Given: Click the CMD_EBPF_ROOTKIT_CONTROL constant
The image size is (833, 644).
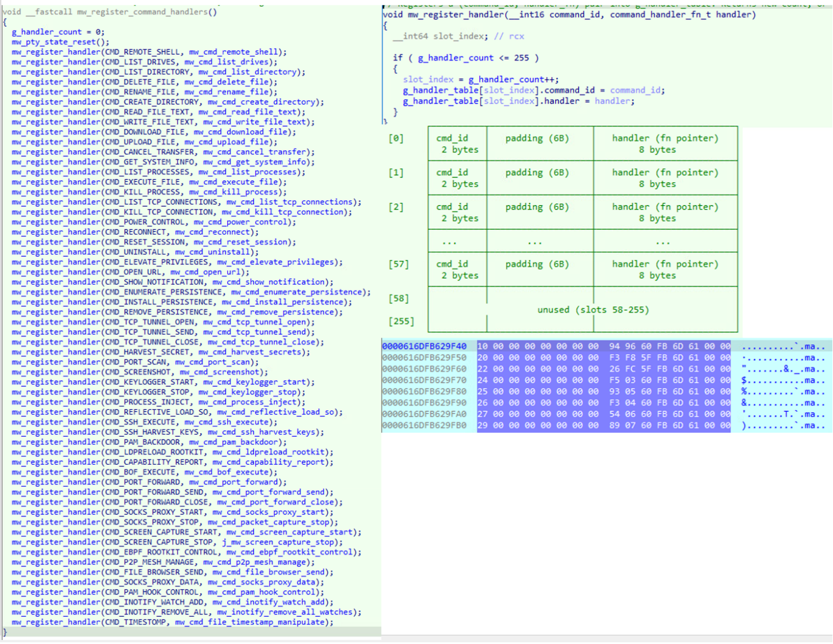Looking at the screenshot, I should [161, 552].
